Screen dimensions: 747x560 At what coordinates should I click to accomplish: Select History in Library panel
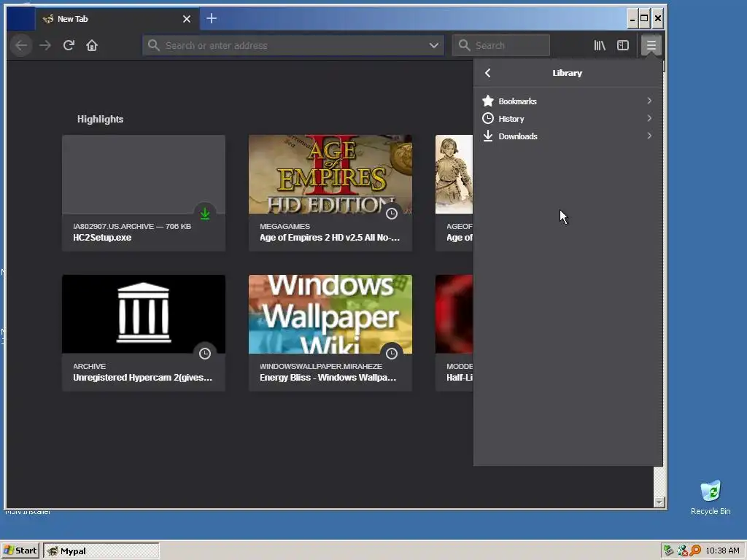coord(568,119)
